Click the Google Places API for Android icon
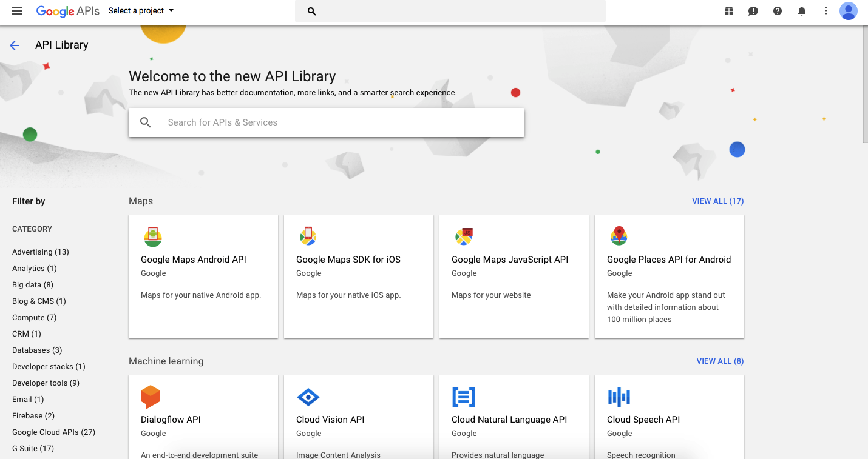868x459 pixels. click(619, 236)
